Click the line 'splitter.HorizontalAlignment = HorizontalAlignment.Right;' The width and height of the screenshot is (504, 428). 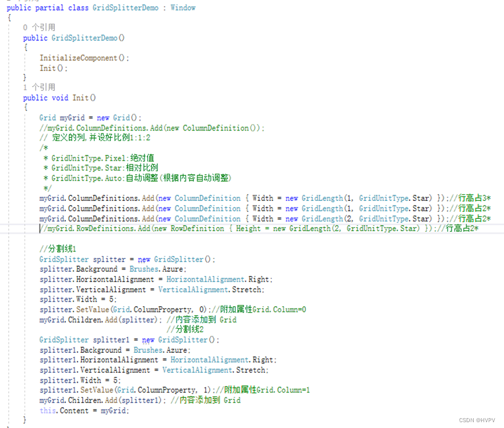coord(156,280)
